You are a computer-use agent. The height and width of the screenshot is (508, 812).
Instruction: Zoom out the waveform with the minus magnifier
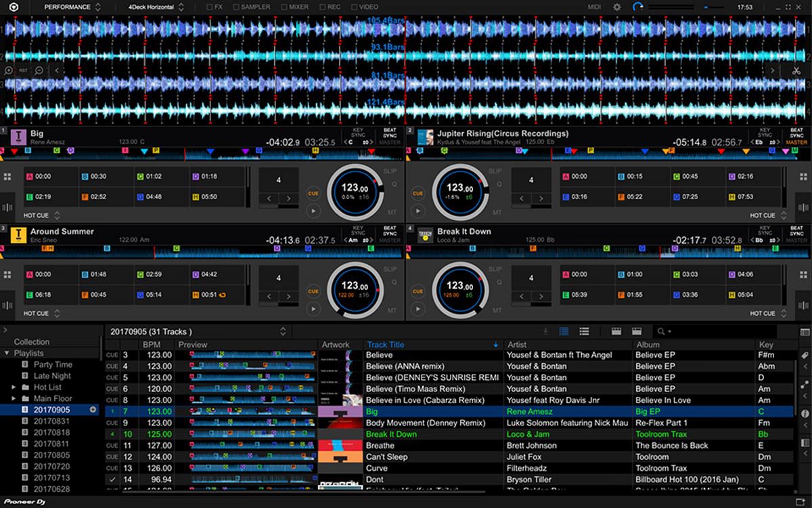(39, 70)
